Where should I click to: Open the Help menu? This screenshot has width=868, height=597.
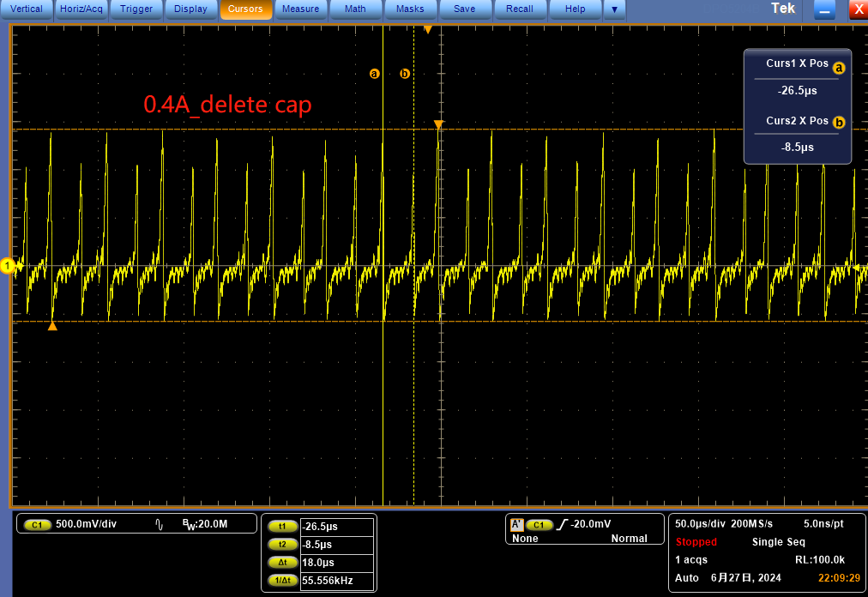pyautogui.click(x=575, y=9)
